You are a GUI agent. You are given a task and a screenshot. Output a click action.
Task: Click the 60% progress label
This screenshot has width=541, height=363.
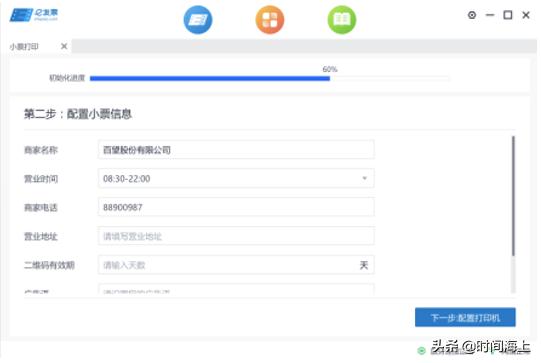[330, 69]
